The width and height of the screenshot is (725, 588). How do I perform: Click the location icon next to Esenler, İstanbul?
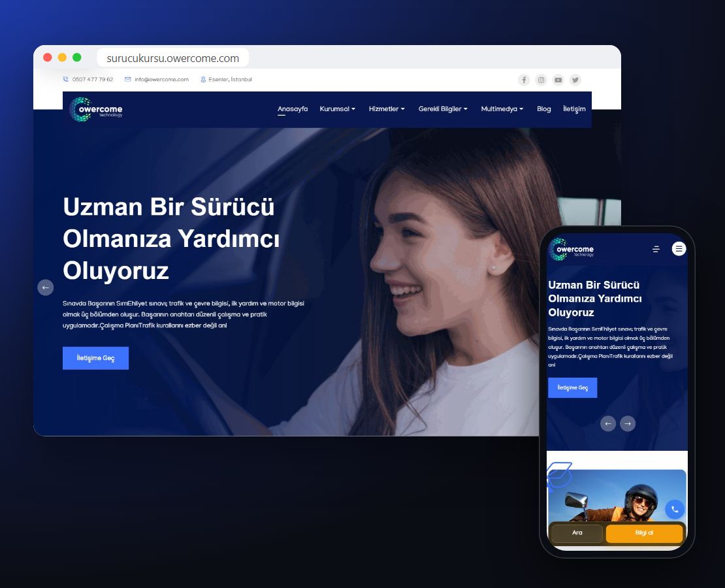[203, 80]
